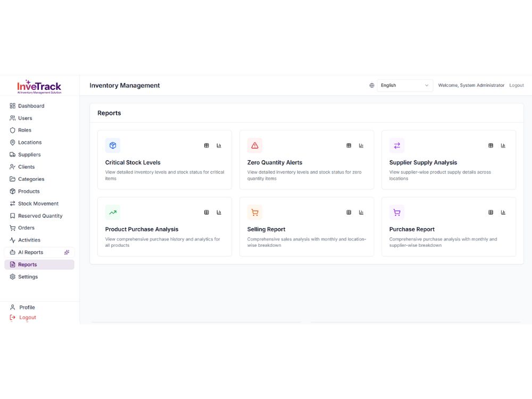
Task: Open Settings from sidebar
Action: pyautogui.click(x=39, y=277)
